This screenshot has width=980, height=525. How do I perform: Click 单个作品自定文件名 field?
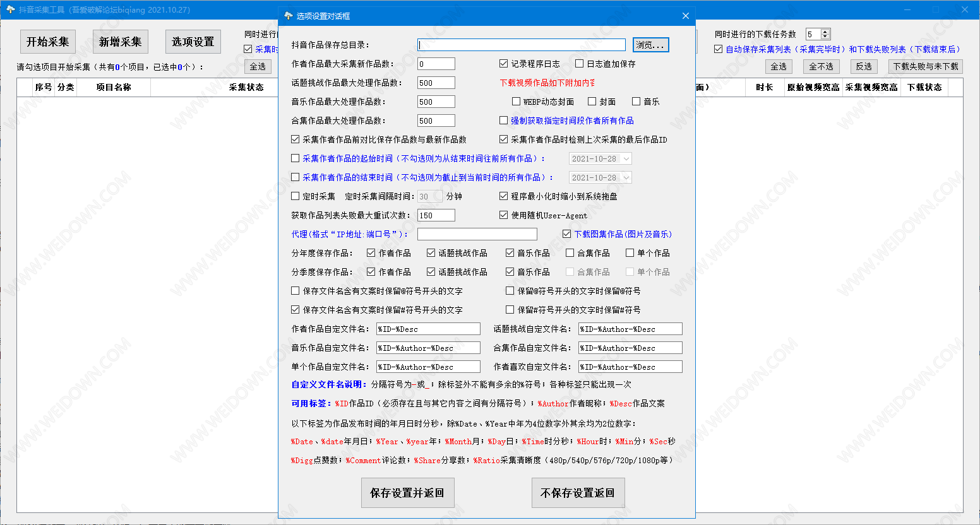pos(428,367)
